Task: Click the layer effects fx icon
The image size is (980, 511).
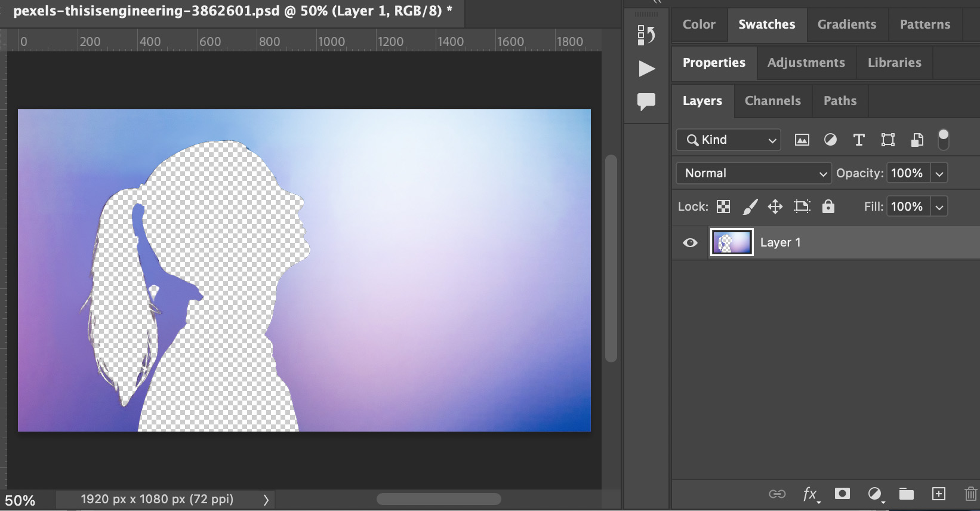Action: [810, 494]
